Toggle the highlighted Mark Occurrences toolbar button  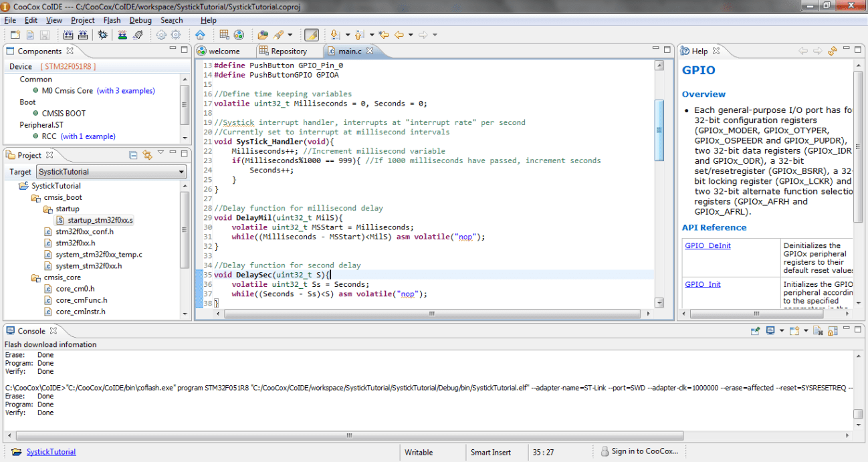coord(311,35)
